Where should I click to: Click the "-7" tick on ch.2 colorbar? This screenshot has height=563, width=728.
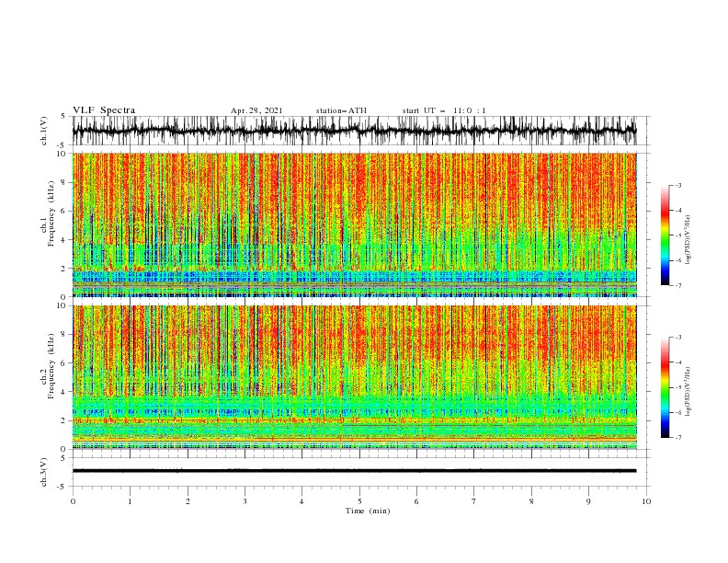678,438
